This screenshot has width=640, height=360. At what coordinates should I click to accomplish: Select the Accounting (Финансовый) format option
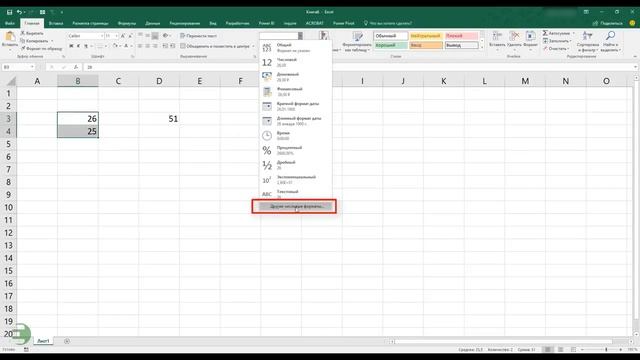296,92
